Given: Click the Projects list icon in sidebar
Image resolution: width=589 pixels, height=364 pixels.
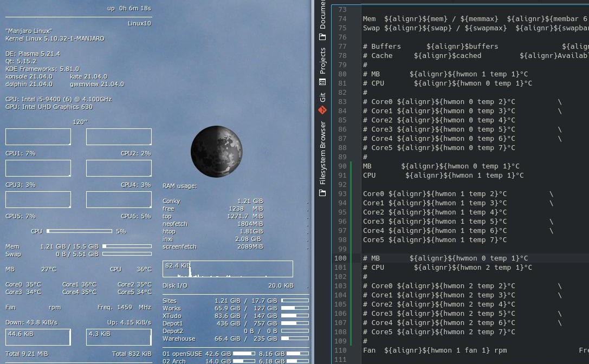Looking at the screenshot, I should click(x=322, y=82).
